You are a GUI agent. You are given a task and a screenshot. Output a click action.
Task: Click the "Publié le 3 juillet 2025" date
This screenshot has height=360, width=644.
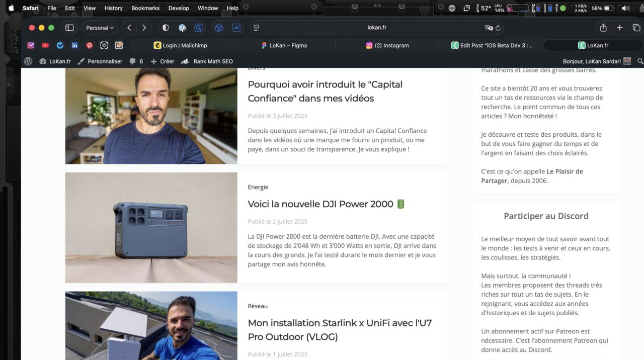point(277,116)
